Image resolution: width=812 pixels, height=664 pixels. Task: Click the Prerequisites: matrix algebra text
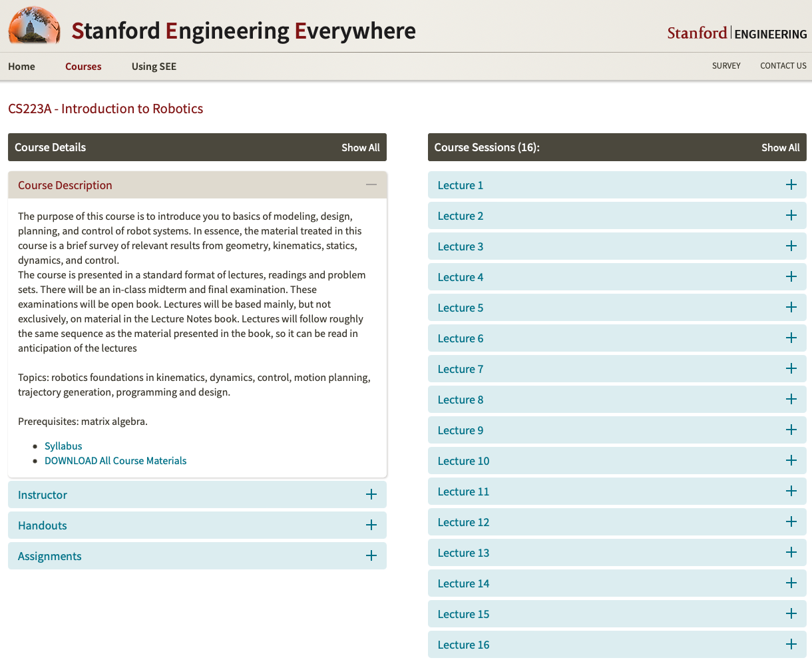pyautogui.click(x=83, y=422)
